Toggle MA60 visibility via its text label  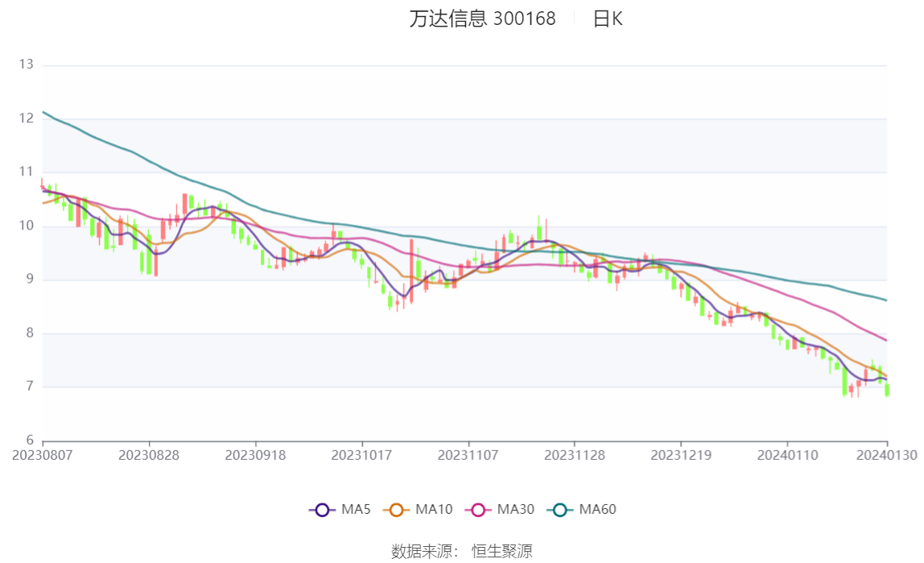point(597,510)
